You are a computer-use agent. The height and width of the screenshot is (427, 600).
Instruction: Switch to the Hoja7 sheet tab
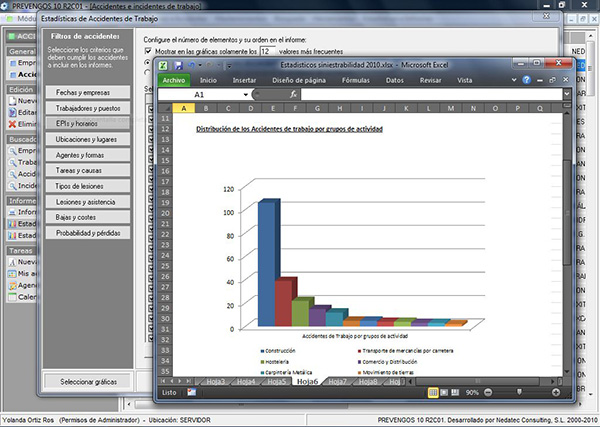click(x=337, y=381)
